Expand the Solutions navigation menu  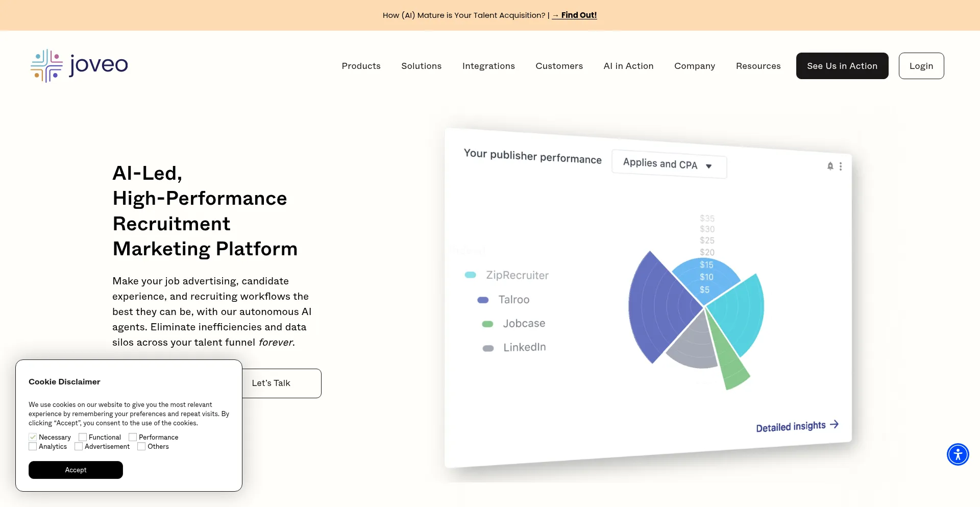point(421,66)
